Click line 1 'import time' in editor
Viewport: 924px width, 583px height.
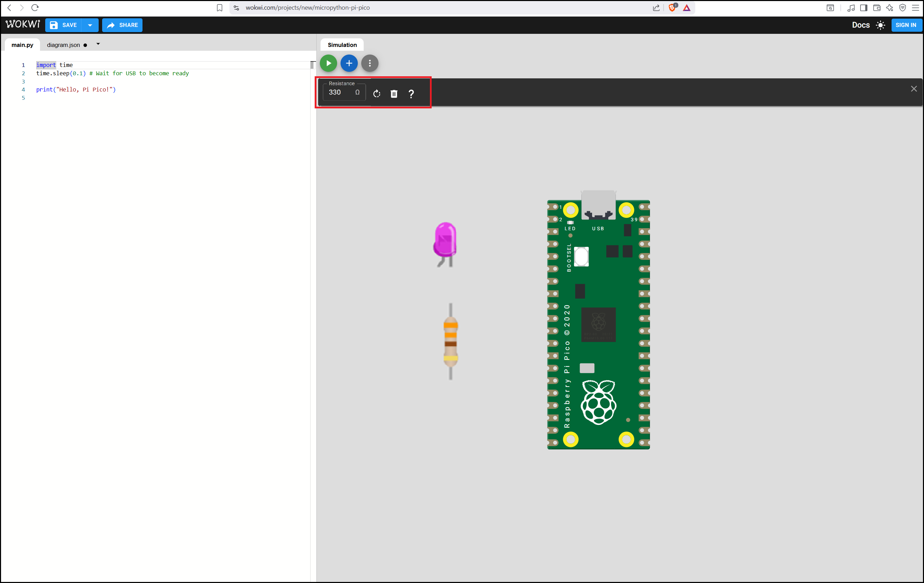[x=55, y=65]
